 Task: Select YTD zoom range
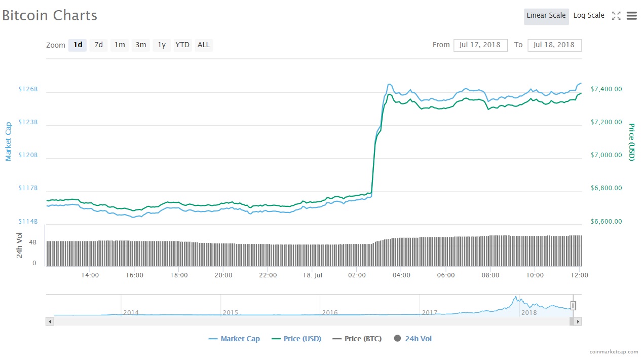coord(182,45)
